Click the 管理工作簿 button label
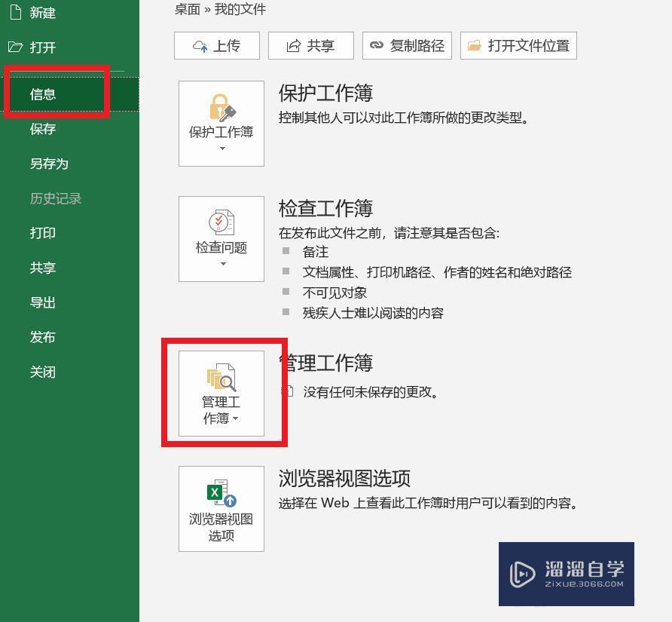Image resolution: width=672 pixels, height=622 pixels. [x=221, y=409]
